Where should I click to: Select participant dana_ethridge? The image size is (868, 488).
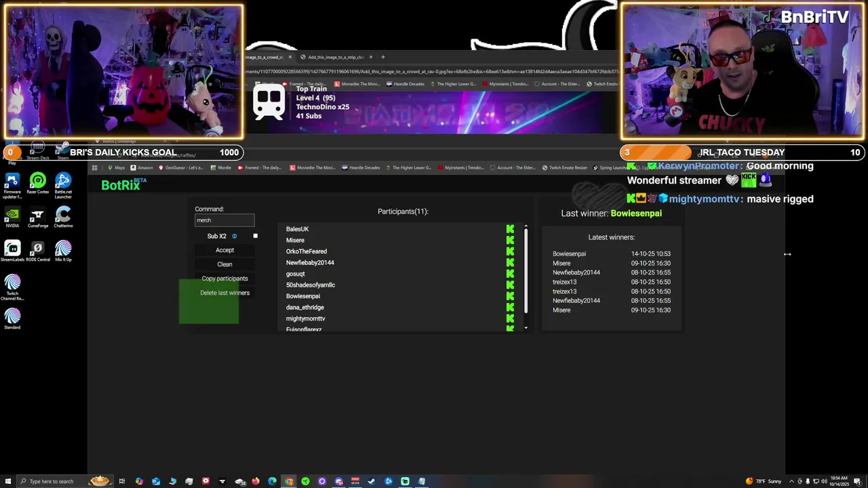coord(305,307)
